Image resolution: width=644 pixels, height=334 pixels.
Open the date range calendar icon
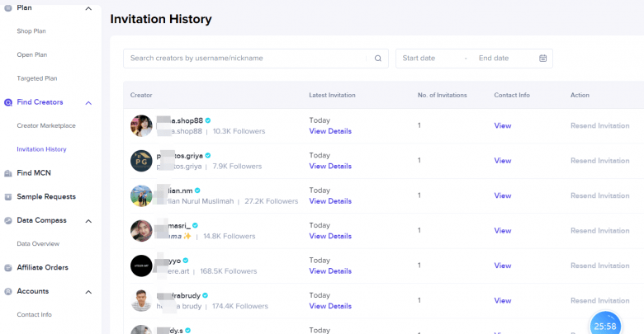click(542, 59)
